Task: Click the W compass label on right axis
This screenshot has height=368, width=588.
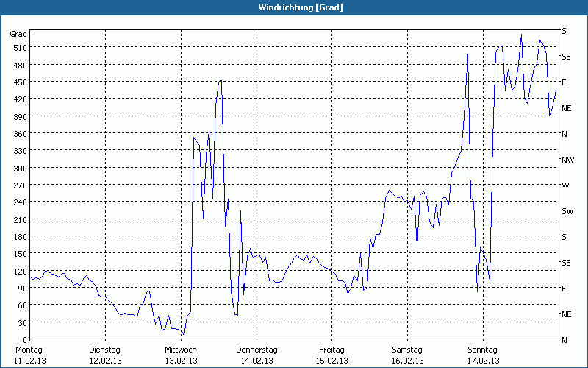Action: [565, 185]
